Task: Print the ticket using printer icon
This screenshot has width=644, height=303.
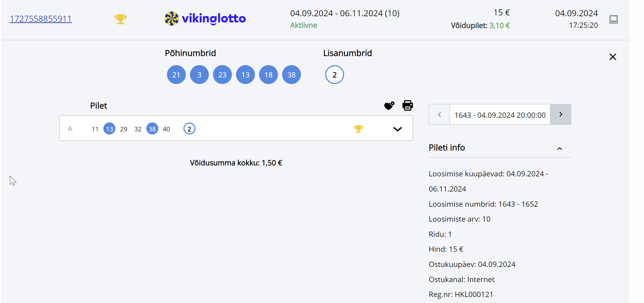Action: coord(407,105)
